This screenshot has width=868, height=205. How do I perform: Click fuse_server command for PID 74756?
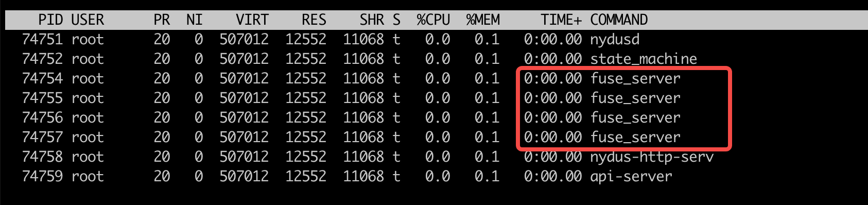(x=635, y=117)
